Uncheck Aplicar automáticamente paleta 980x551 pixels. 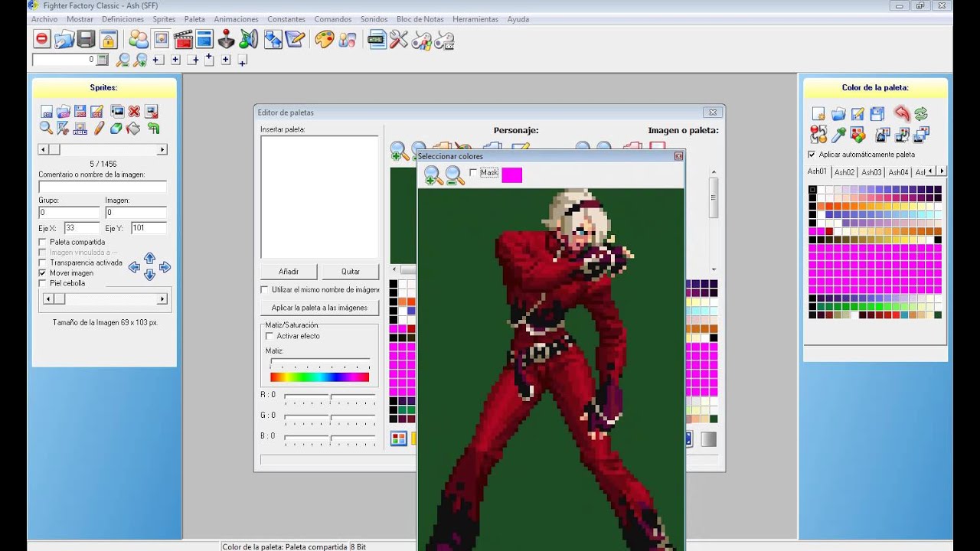coord(812,155)
